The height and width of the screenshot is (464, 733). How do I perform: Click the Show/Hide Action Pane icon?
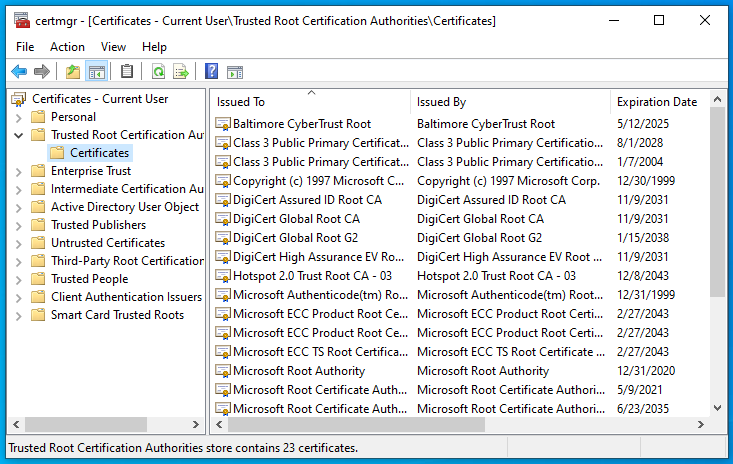[235, 71]
